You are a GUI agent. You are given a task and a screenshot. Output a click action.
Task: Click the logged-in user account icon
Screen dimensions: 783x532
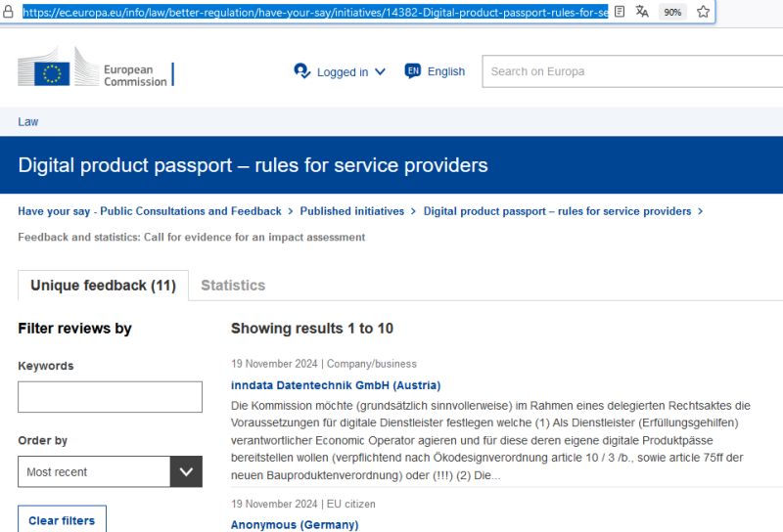click(302, 71)
